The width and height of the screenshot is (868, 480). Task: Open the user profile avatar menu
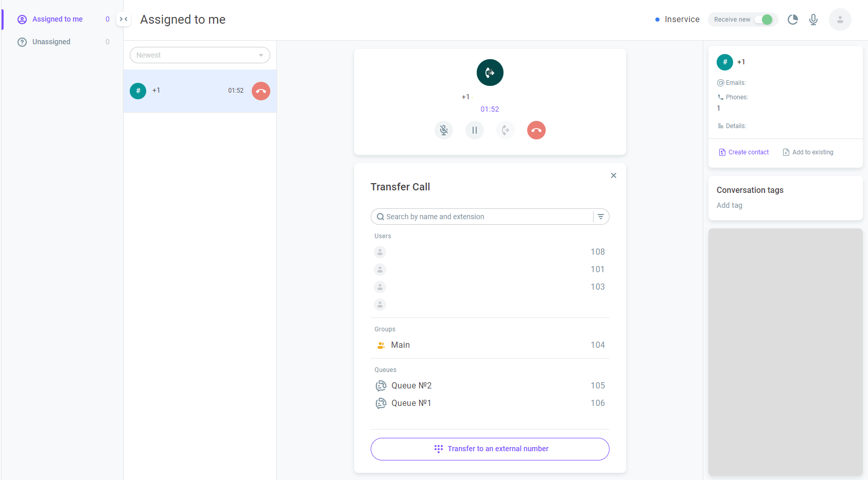click(x=840, y=20)
